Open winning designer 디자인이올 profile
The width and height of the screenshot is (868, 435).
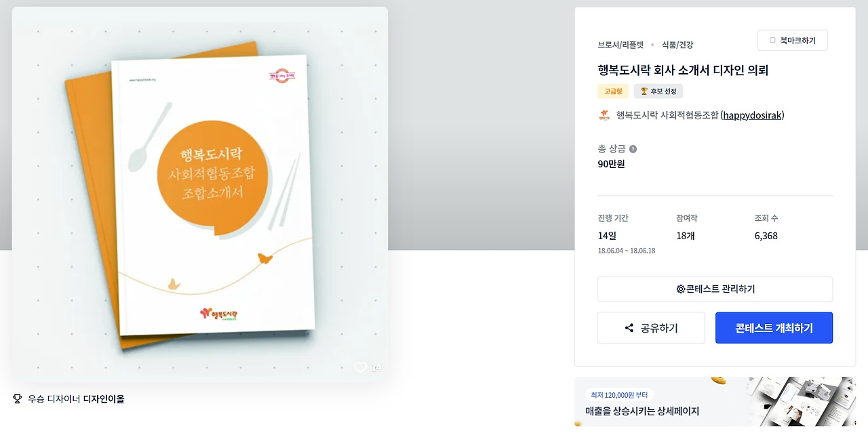104,399
